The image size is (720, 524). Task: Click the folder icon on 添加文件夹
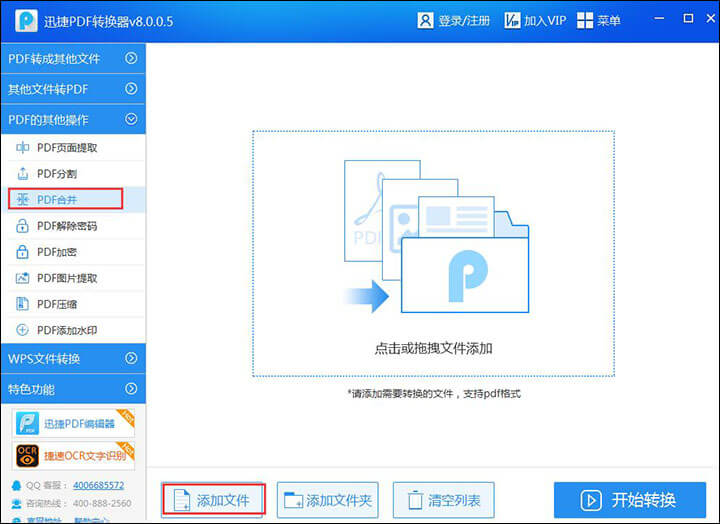(x=293, y=500)
